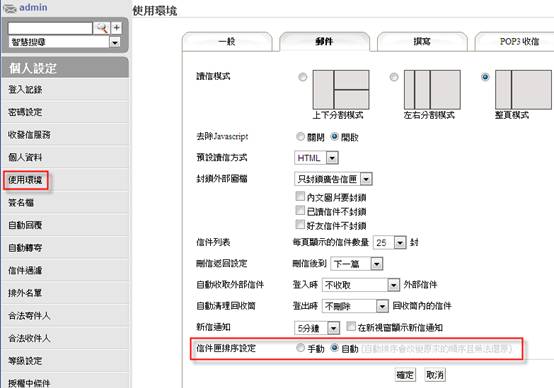The height and width of the screenshot is (388, 554).
Task: Check 好友信件不封鎖
Action: point(300,224)
